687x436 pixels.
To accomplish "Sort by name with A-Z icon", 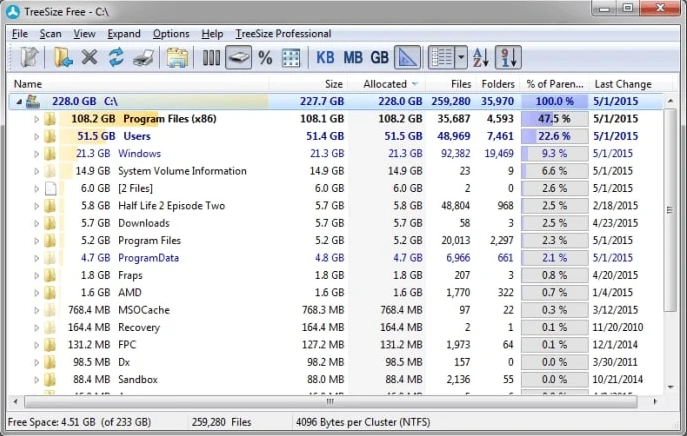I will coord(481,57).
